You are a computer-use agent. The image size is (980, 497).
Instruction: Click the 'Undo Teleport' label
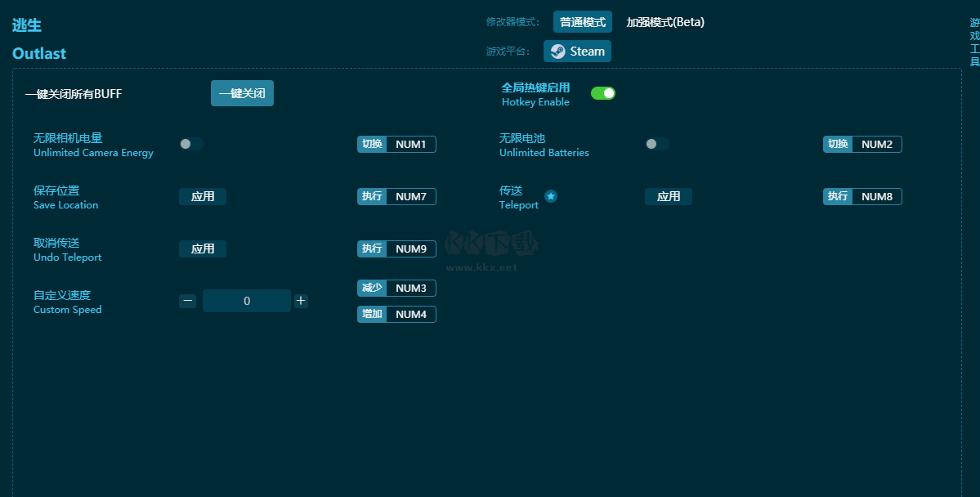(x=68, y=257)
